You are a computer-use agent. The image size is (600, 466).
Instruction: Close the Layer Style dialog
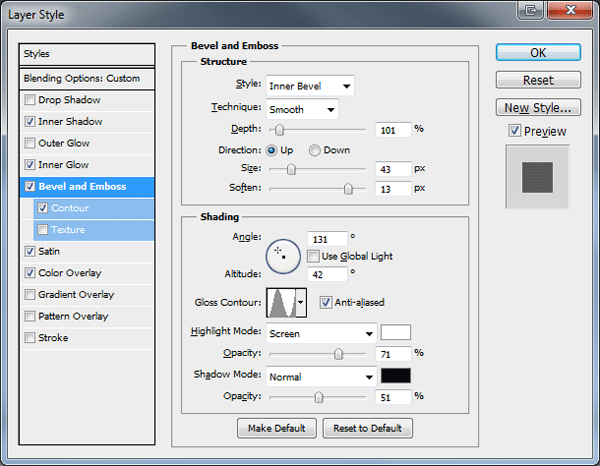570,10
